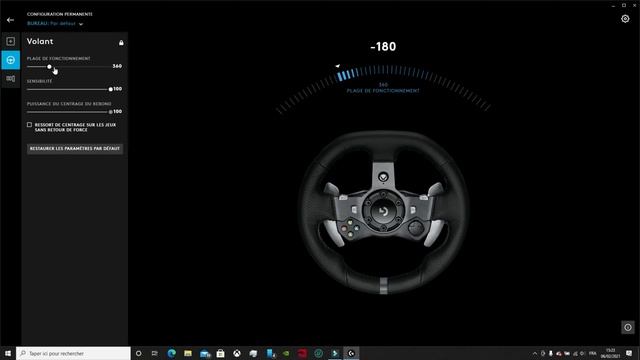Open the FRA language indicator
The height and width of the screenshot is (360, 640).
point(593,353)
